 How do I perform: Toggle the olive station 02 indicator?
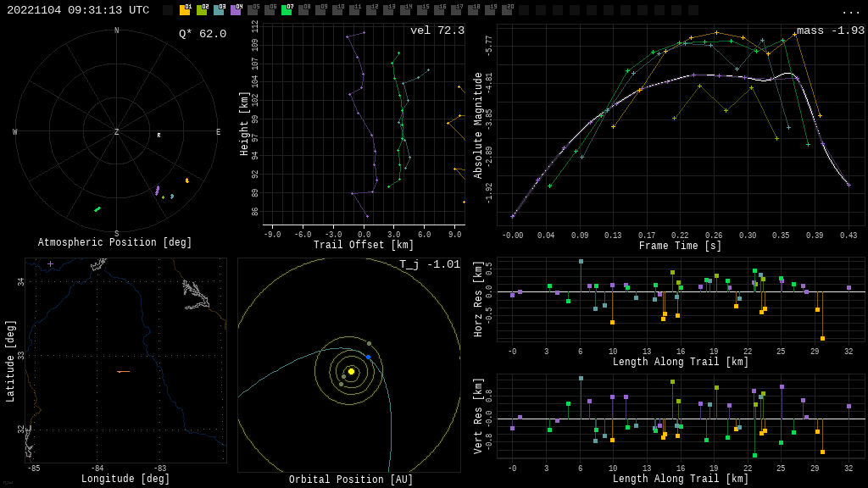click(x=202, y=10)
